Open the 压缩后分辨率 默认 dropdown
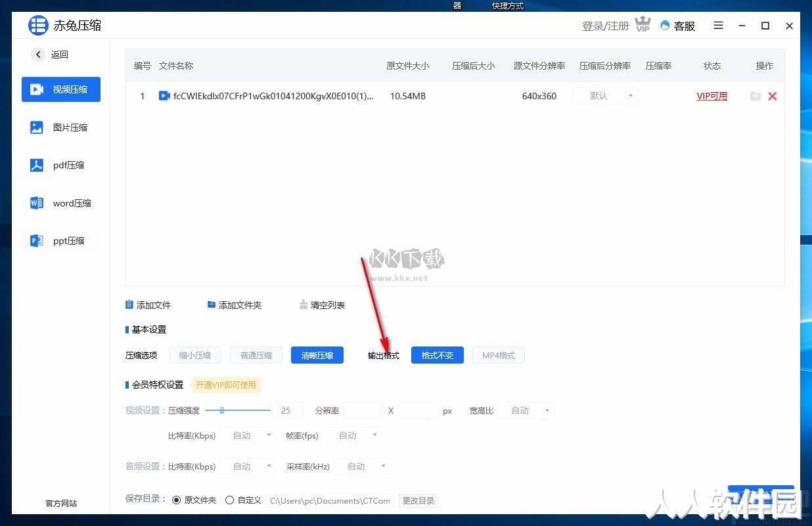The image size is (812, 526). coord(605,96)
